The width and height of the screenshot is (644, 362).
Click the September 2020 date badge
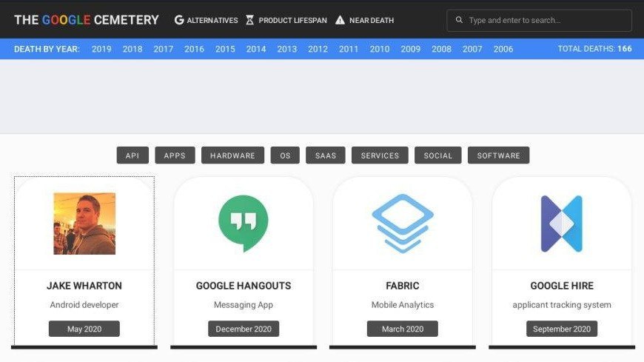click(x=561, y=329)
